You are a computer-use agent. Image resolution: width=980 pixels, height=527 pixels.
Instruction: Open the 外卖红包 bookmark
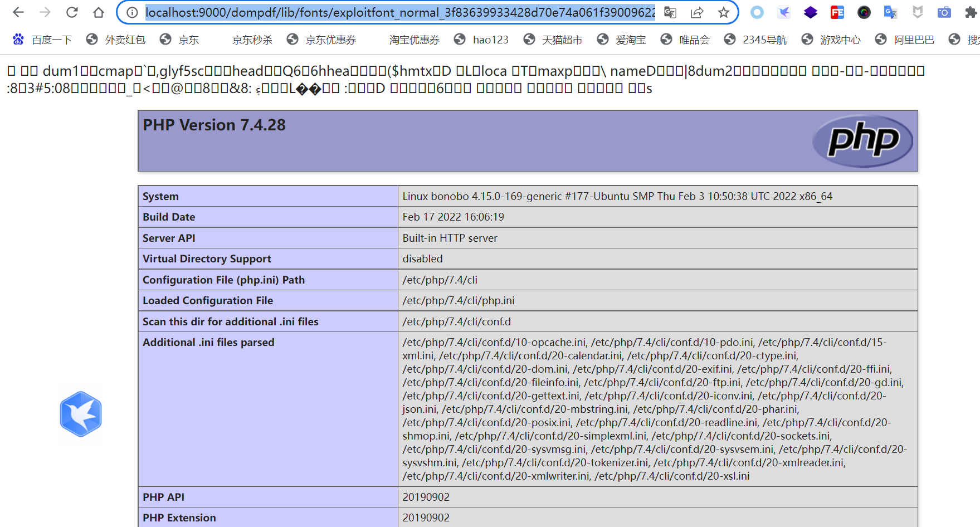115,40
